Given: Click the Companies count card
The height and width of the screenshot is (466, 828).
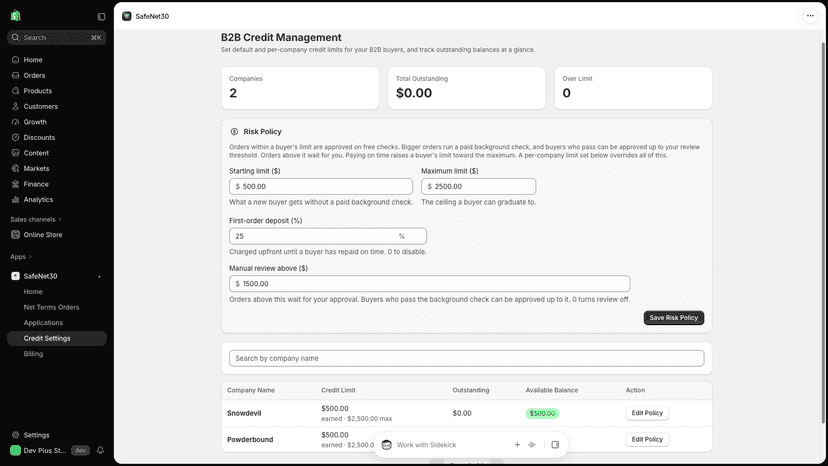Looking at the screenshot, I should coord(300,88).
